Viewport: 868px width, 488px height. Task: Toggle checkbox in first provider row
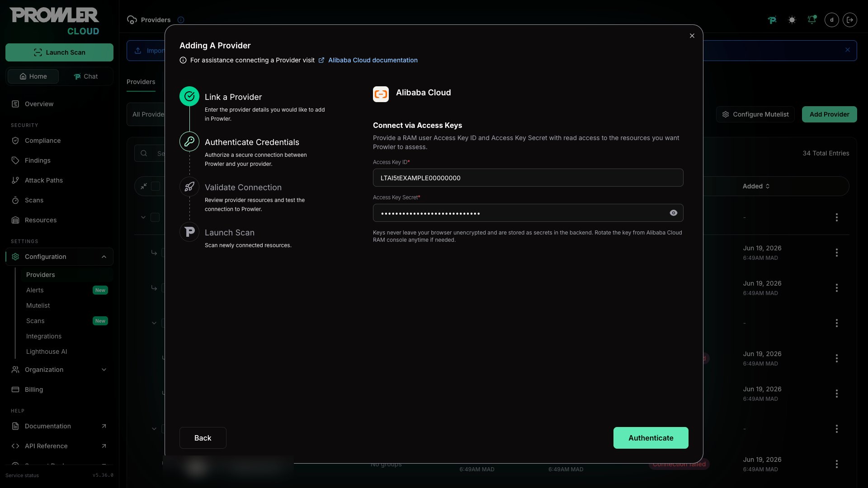[x=155, y=217]
